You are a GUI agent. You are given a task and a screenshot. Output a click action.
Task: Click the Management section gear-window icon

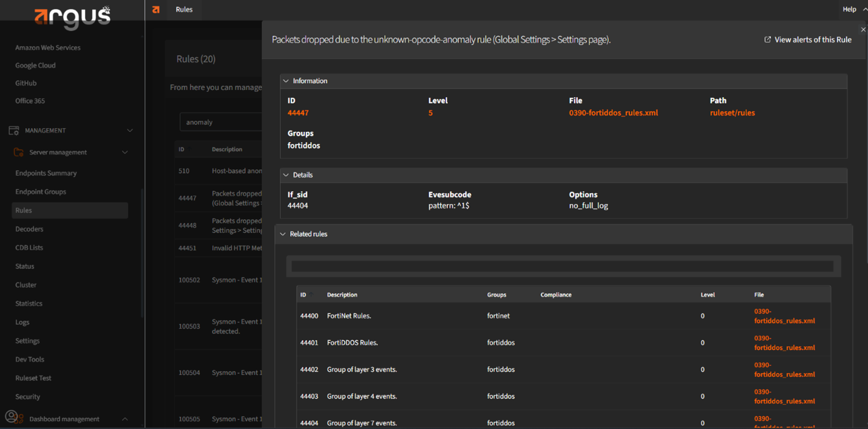coord(14,131)
